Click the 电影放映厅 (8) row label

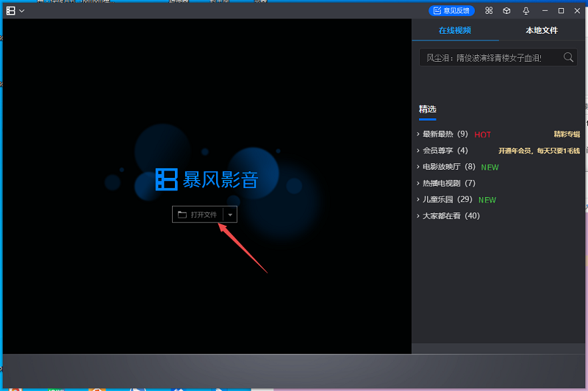[449, 166]
